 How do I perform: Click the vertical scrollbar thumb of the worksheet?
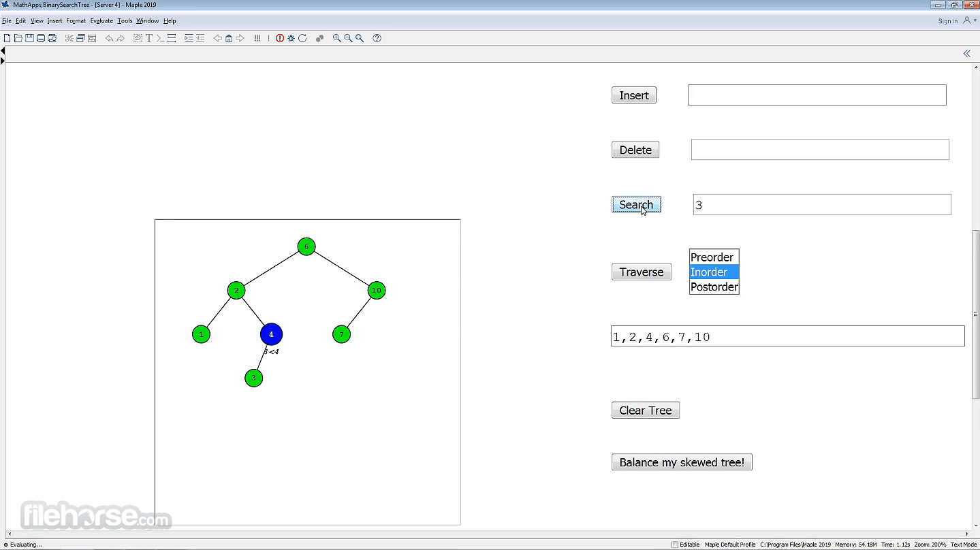click(x=975, y=314)
